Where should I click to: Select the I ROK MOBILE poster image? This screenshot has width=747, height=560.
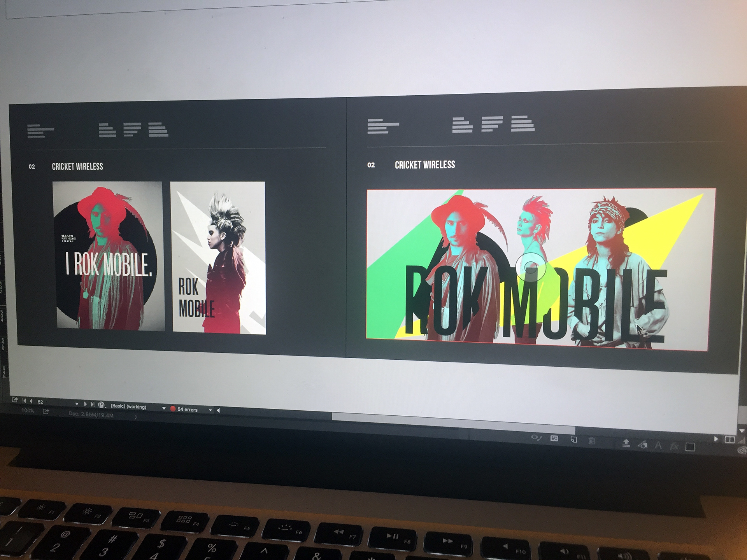(x=108, y=256)
